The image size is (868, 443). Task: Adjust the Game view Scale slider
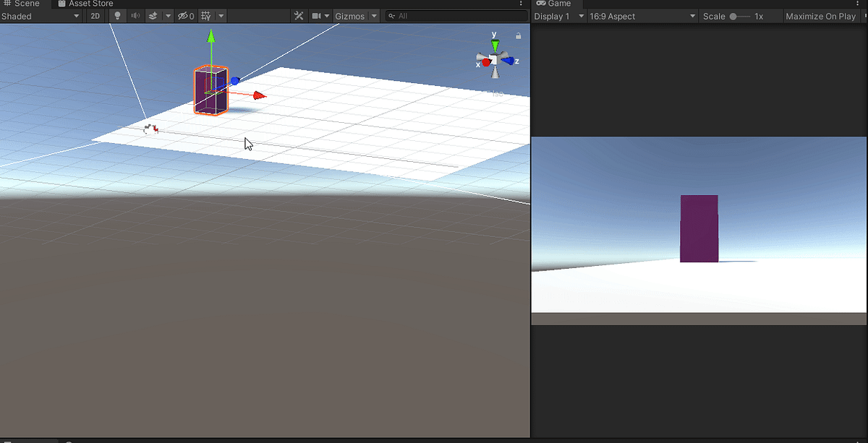point(733,15)
